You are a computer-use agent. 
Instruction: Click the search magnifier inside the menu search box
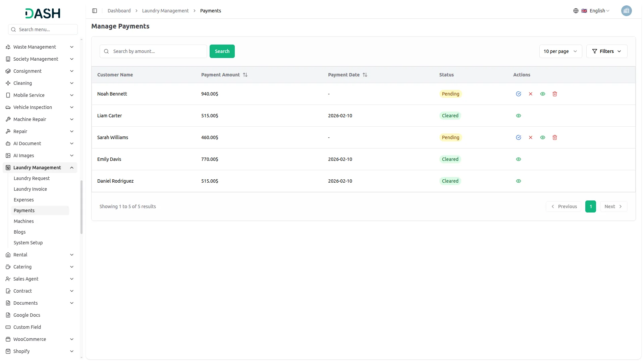tap(13, 29)
